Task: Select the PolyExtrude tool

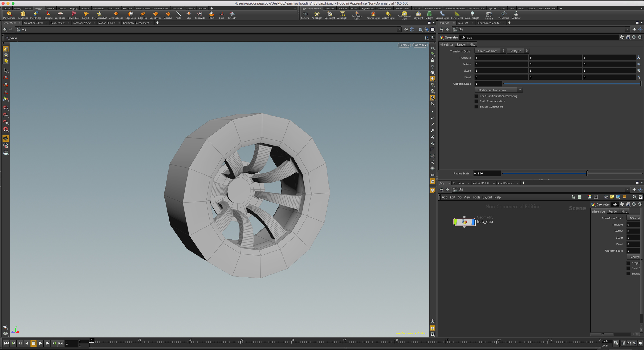Action: point(9,15)
